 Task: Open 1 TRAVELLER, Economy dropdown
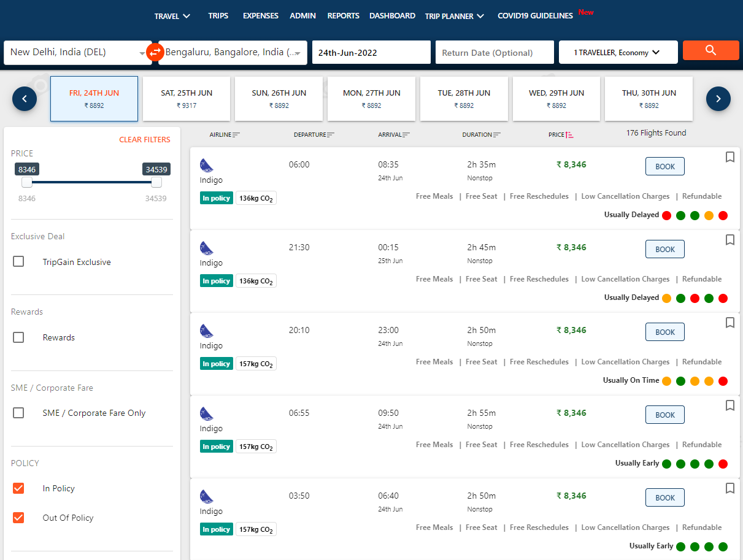[618, 52]
